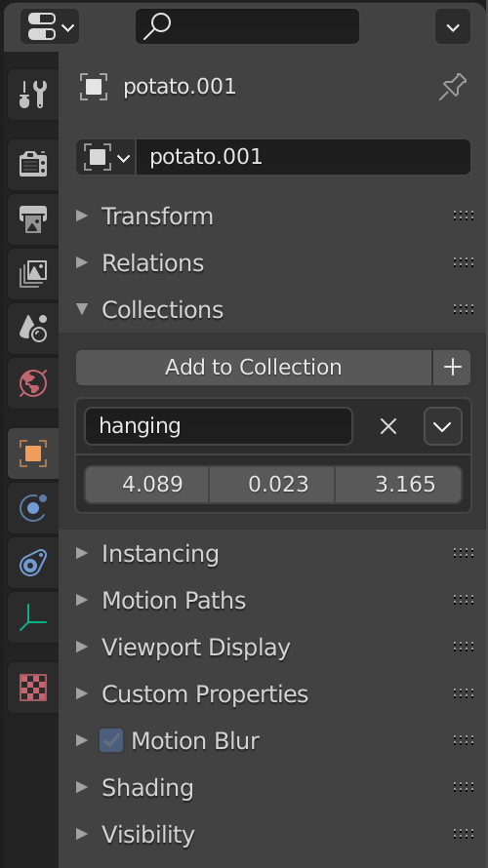
Task: Click the Add to Collection button
Action: [x=254, y=367]
